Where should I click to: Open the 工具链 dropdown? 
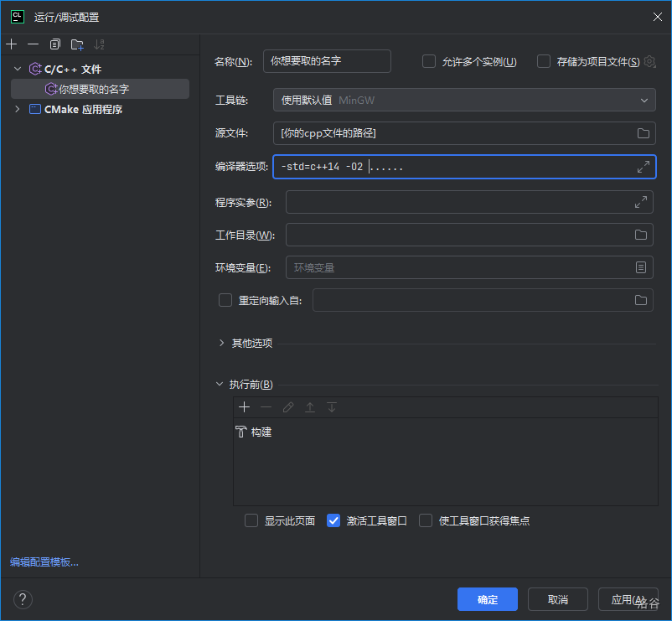click(x=463, y=100)
